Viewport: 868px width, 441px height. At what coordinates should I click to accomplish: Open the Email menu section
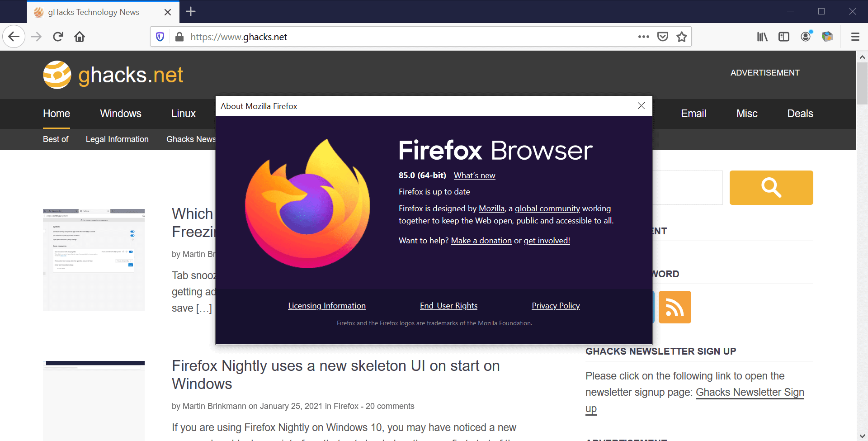coord(693,114)
